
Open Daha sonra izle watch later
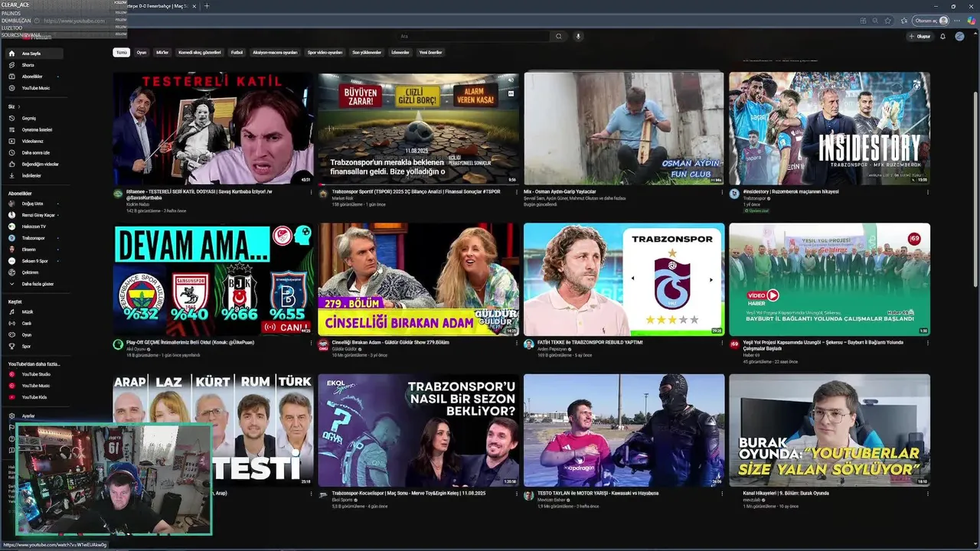[33, 152]
